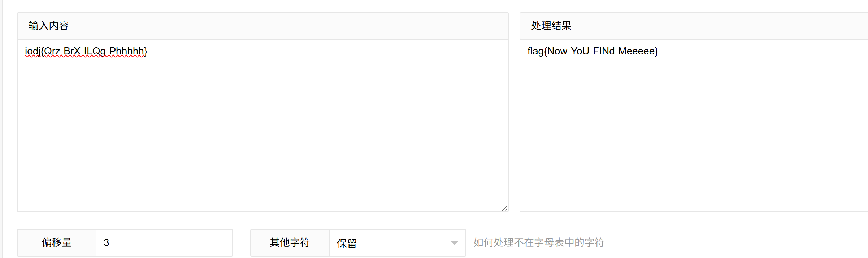Click the ciphertext iodj{Qrz-BrX-ILQg-Phhhhh} in the input box
Viewport: 868px width, 258px height.
(x=86, y=51)
